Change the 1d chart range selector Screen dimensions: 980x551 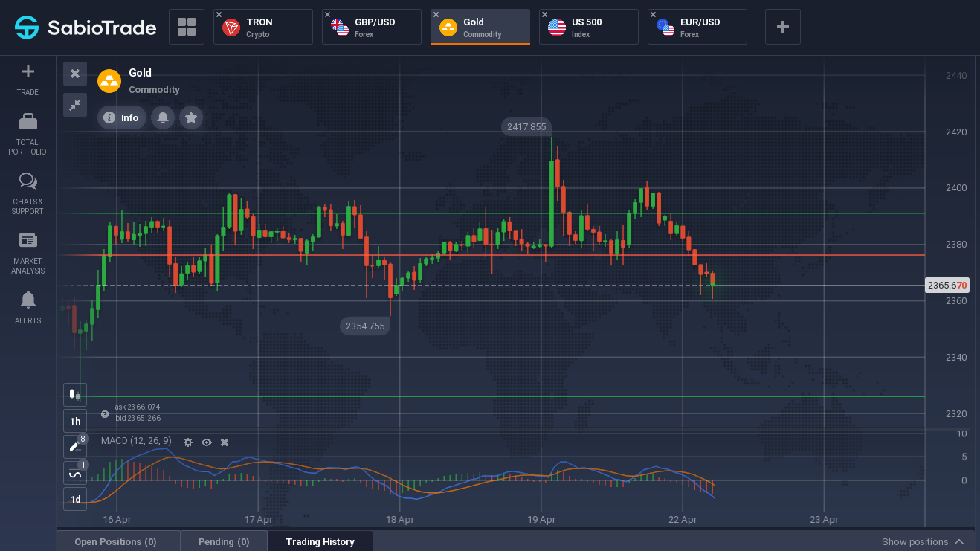pyautogui.click(x=75, y=499)
